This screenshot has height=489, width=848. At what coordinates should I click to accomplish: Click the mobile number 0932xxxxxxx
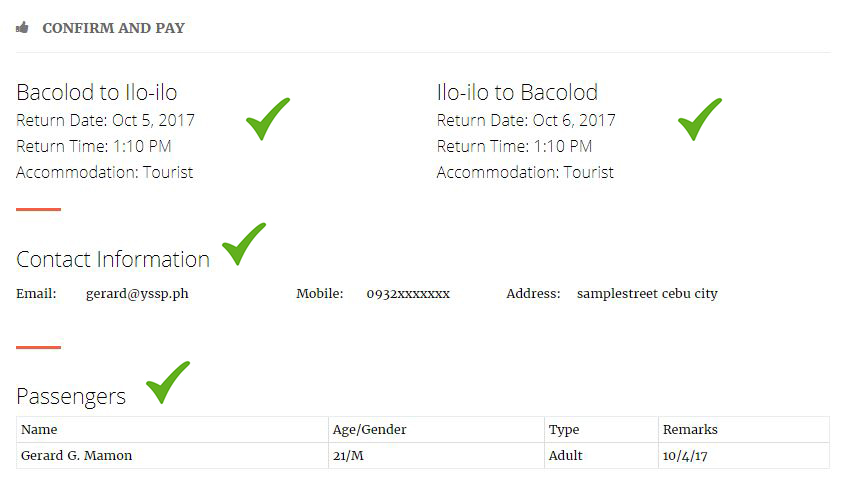(x=408, y=294)
